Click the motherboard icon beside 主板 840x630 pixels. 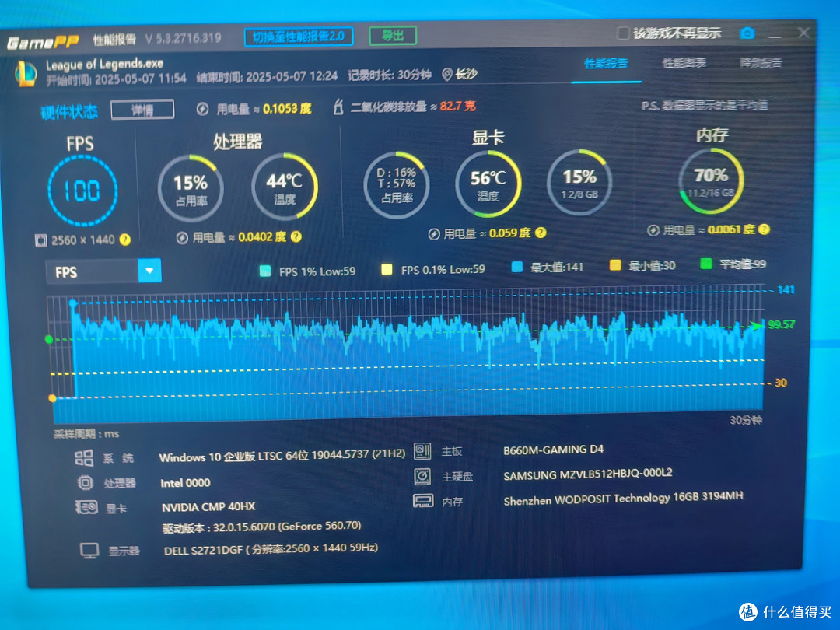click(x=422, y=451)
